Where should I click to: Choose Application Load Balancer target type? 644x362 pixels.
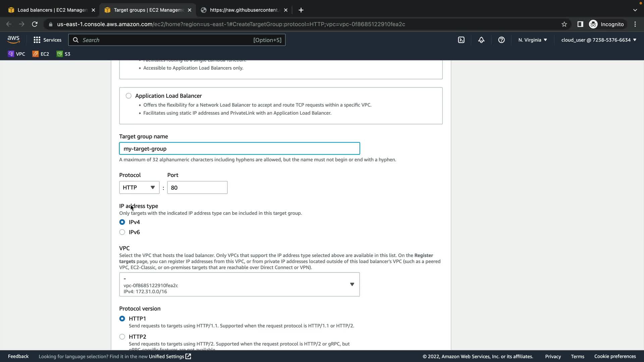[128, 96]
